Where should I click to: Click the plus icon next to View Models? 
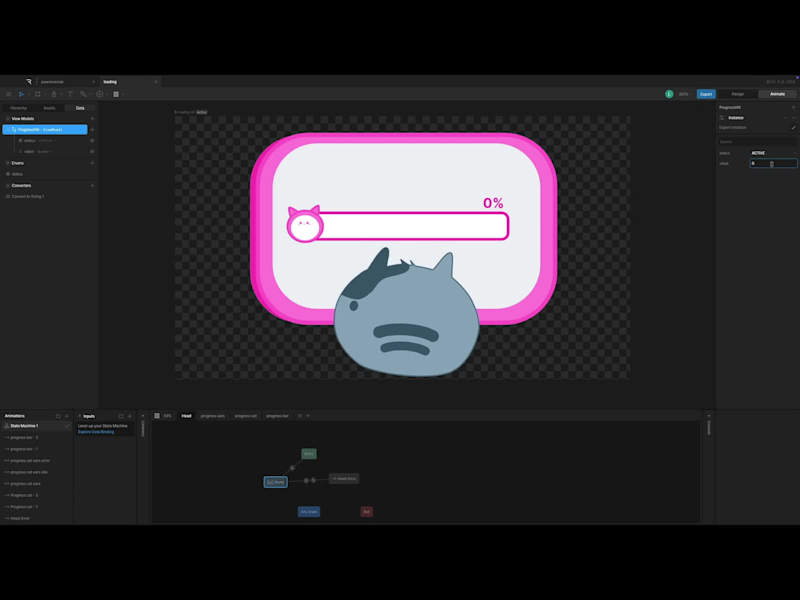pyautogui.click(x=91, y=117)
